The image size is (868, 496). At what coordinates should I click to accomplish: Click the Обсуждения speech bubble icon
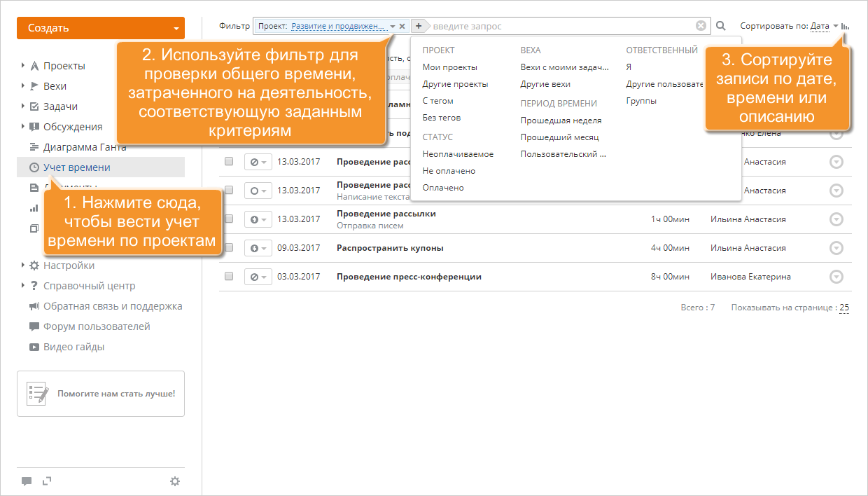click(x=34, y=127)
